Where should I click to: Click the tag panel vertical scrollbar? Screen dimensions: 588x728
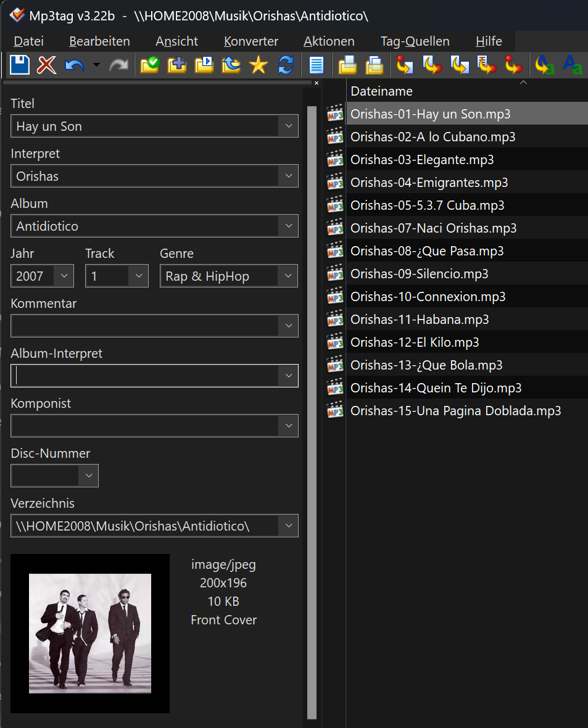click(312, 412)
